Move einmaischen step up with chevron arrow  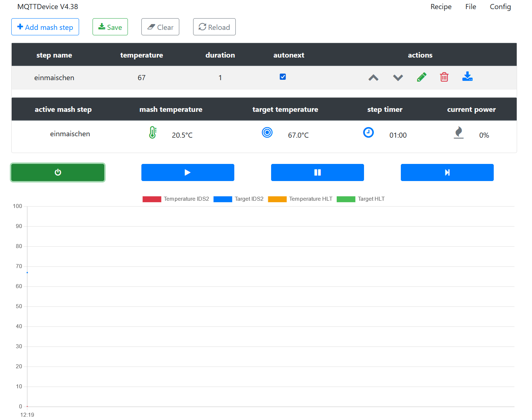(x=373, y=78)
